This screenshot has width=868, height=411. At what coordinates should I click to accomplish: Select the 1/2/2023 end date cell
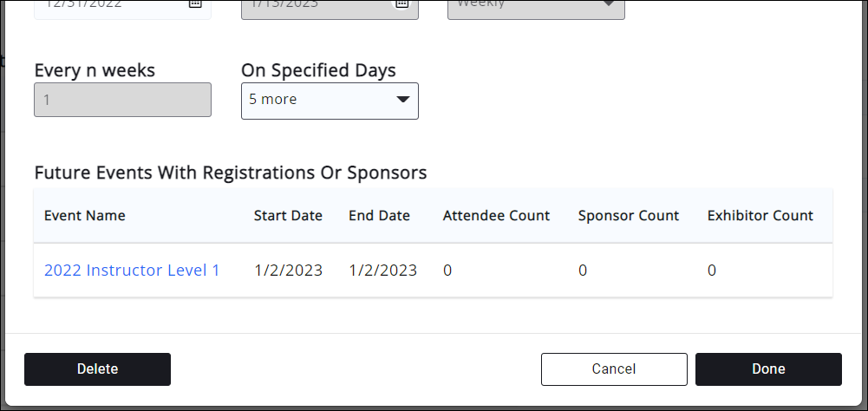click(x=382, y=271)
